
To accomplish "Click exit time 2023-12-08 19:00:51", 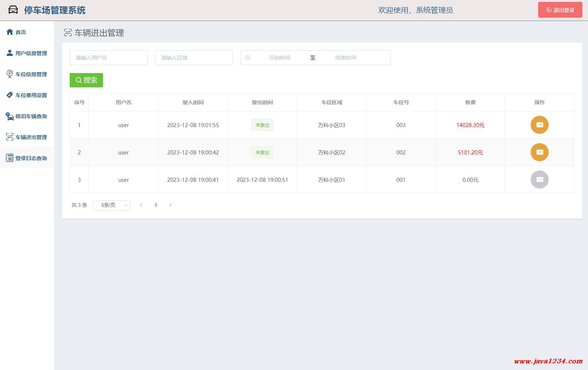I will 262,180.
